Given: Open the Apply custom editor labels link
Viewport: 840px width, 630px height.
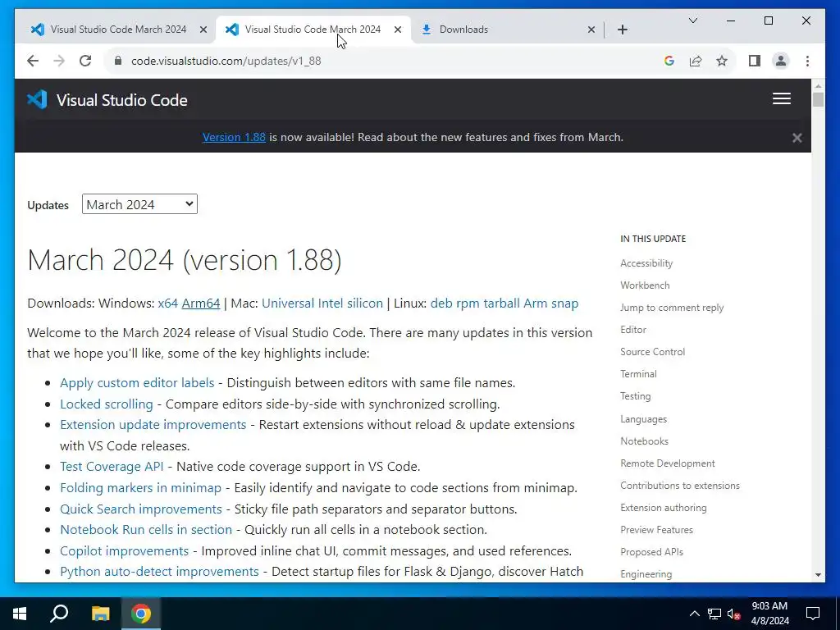Looking at the screenshot, I should (137, 383).
